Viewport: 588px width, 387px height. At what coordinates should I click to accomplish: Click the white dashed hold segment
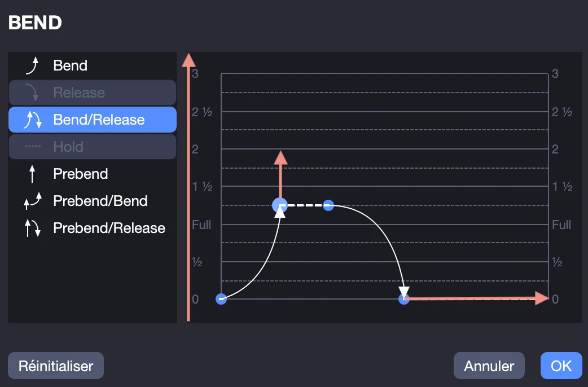[x=304, y=205]
